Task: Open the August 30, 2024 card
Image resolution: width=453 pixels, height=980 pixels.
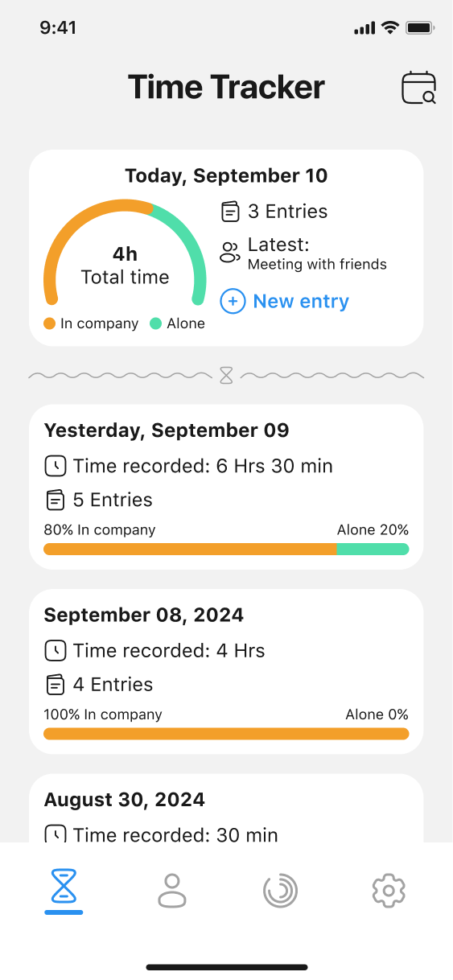Action: [226, 808]
